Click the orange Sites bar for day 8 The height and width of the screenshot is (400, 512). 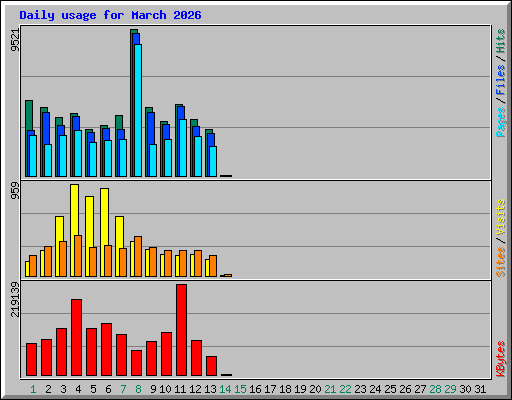tap(138, 256)
